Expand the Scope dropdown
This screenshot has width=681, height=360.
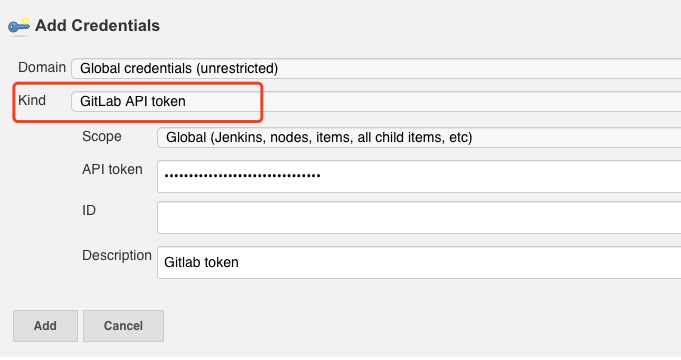(419, 137)
